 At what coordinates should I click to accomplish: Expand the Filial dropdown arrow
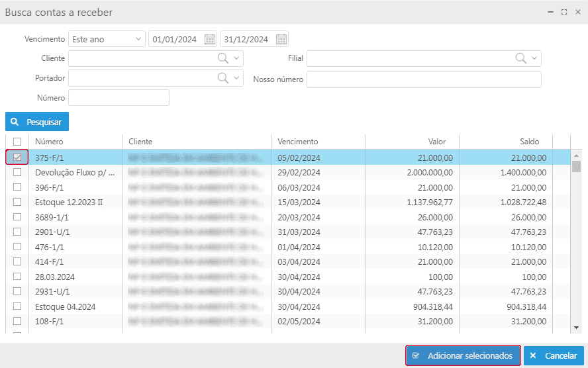(534, 58)
